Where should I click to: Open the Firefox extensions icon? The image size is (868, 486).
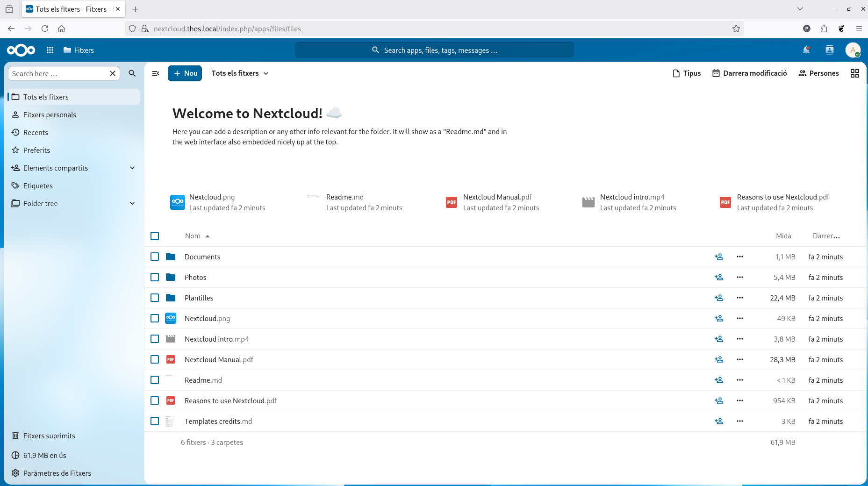click(824, 29)
